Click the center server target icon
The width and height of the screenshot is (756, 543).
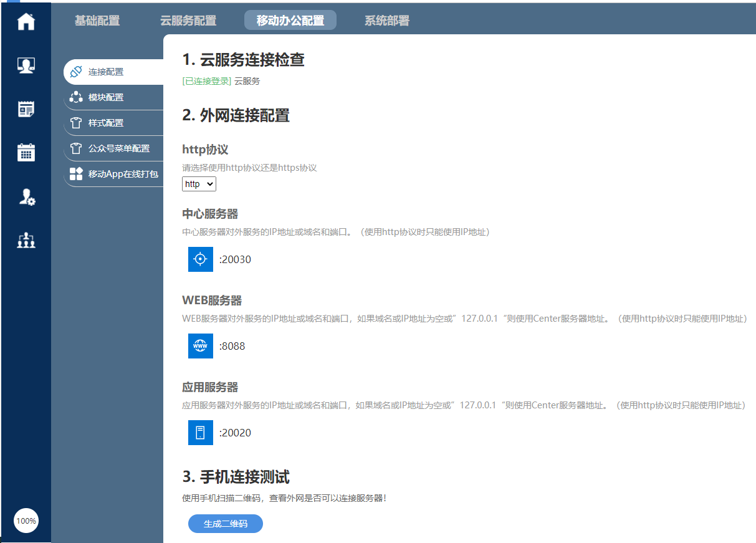(200, 259)
